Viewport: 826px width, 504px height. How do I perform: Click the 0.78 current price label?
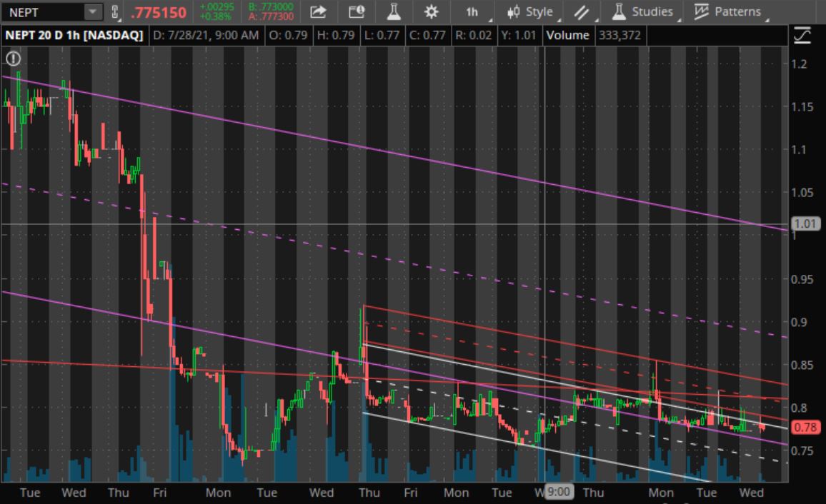click(x=805, y=428)
